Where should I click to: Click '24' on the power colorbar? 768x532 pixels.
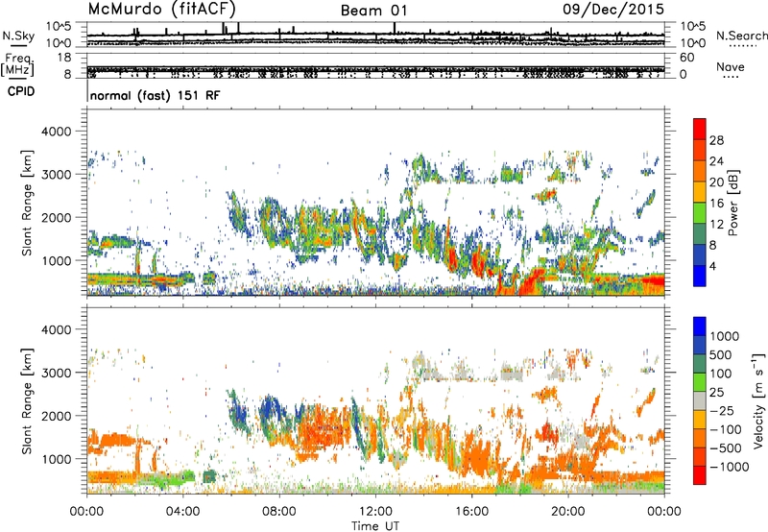coord(716,161)
